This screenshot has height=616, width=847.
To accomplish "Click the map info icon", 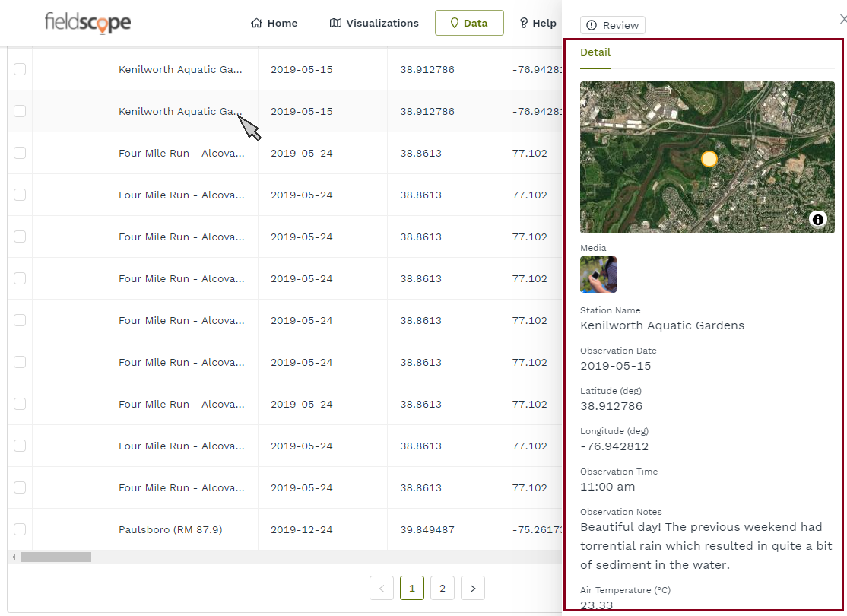I will (x=817, y=220).
